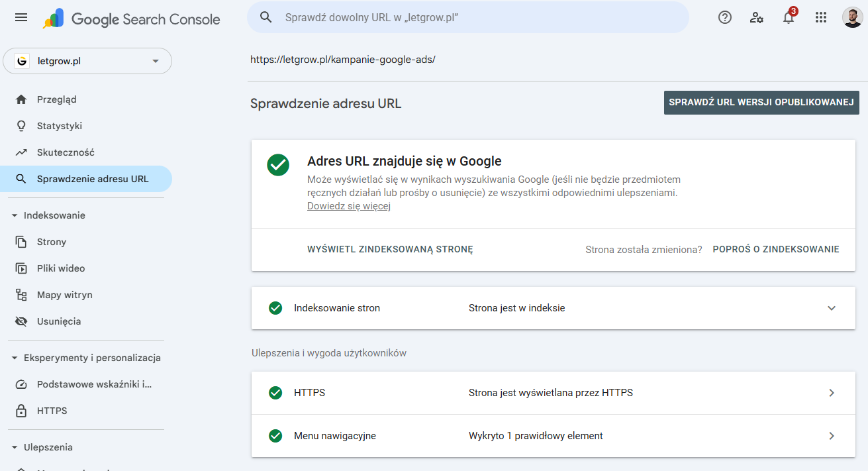Open the hamburger navigation menu
Viewport: 868px width, 471px height.
pyautogui.click(x=21, y=18)
